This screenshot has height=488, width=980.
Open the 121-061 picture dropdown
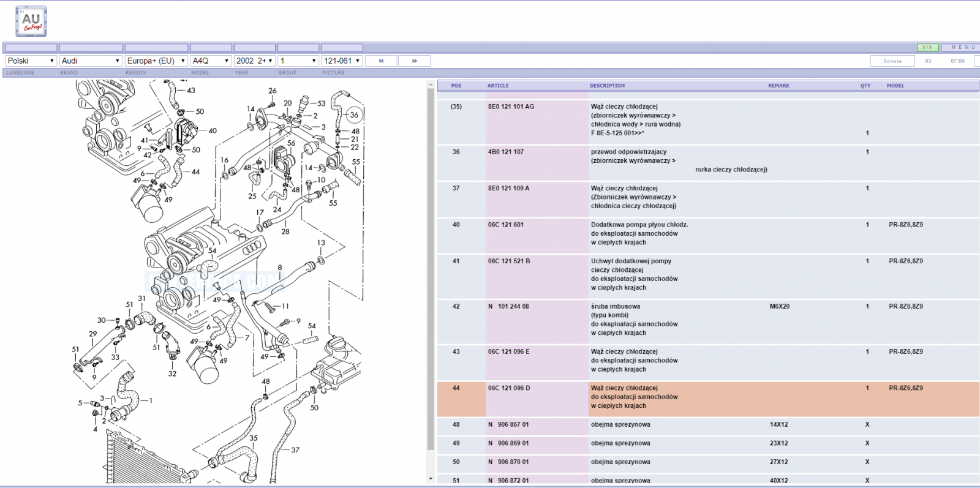342,61
